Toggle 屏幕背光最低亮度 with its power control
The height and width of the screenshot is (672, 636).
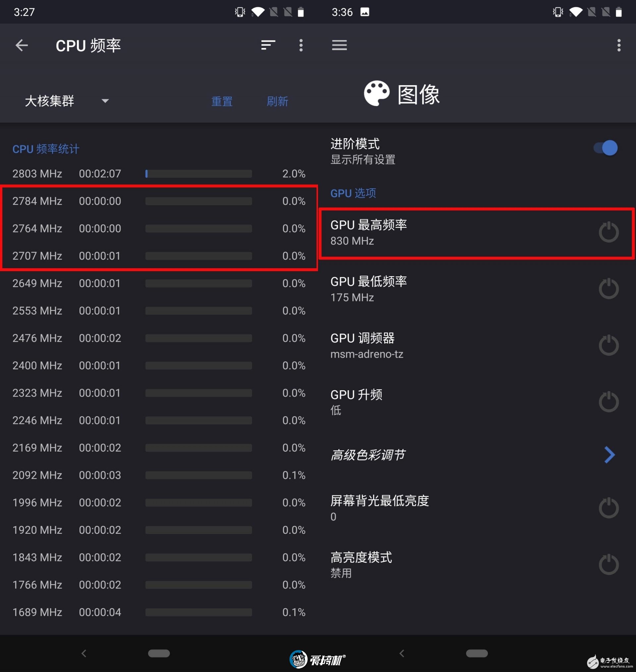(x=609, y=508)
